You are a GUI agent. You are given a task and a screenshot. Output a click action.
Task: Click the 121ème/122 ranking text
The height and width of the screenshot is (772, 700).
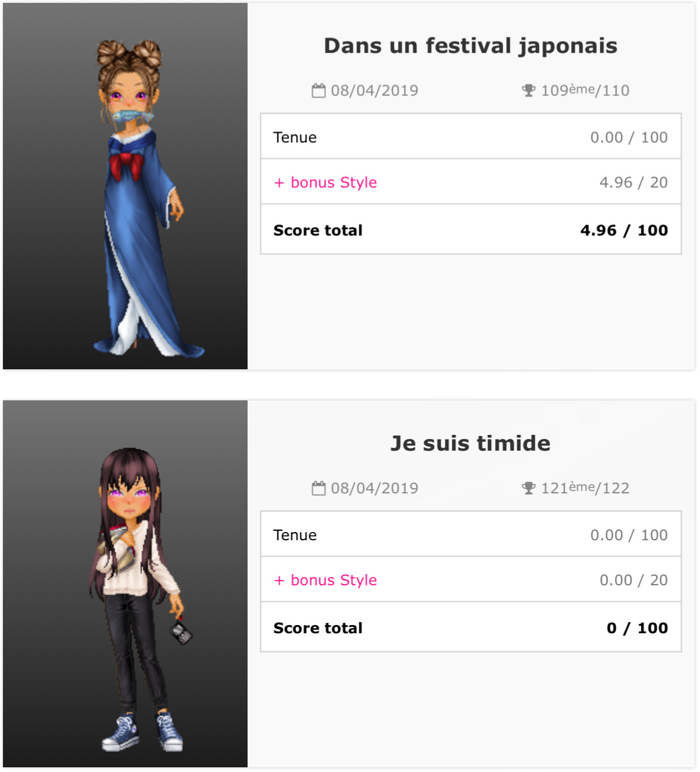pos(585,488)
